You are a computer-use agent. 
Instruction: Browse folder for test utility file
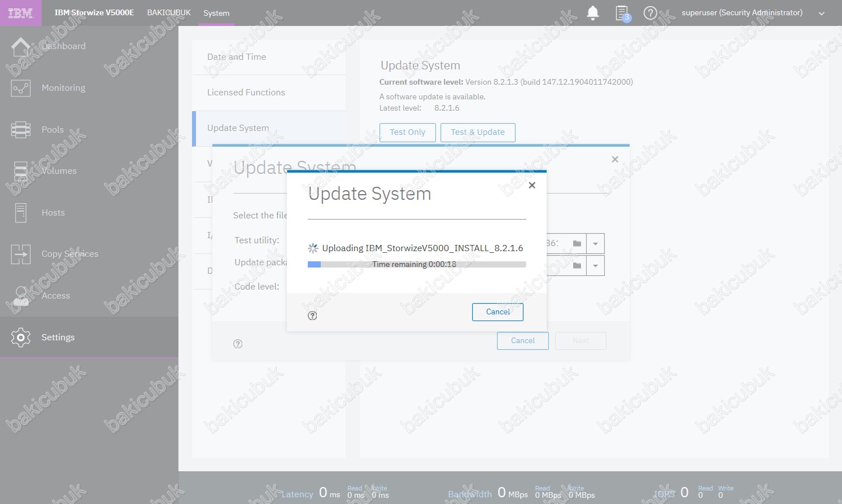click(x=577, y=243)
